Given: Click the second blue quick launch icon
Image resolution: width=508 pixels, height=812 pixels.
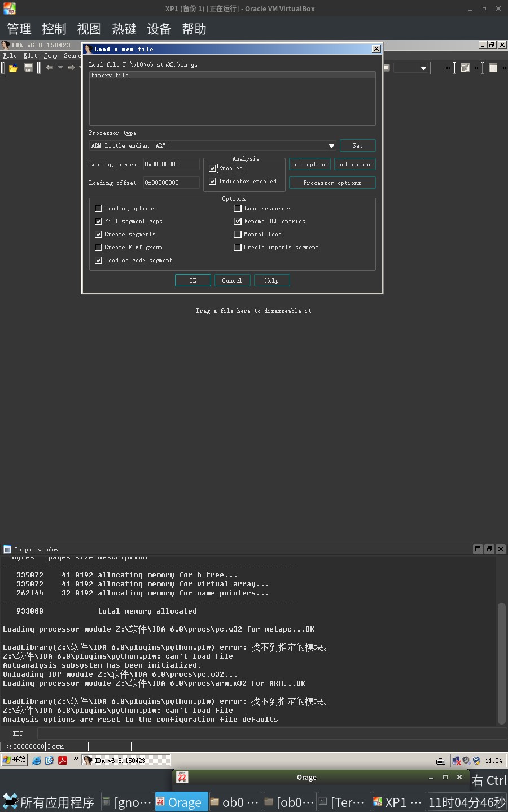Looking at the screenshot, I should (49, 761).
